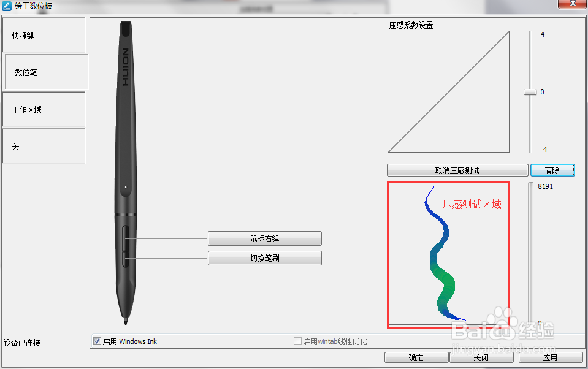Select the 数位笔 tab
The width and height of the screenshot is (588, 369).
pyautogui.click(x=47, y=72)
